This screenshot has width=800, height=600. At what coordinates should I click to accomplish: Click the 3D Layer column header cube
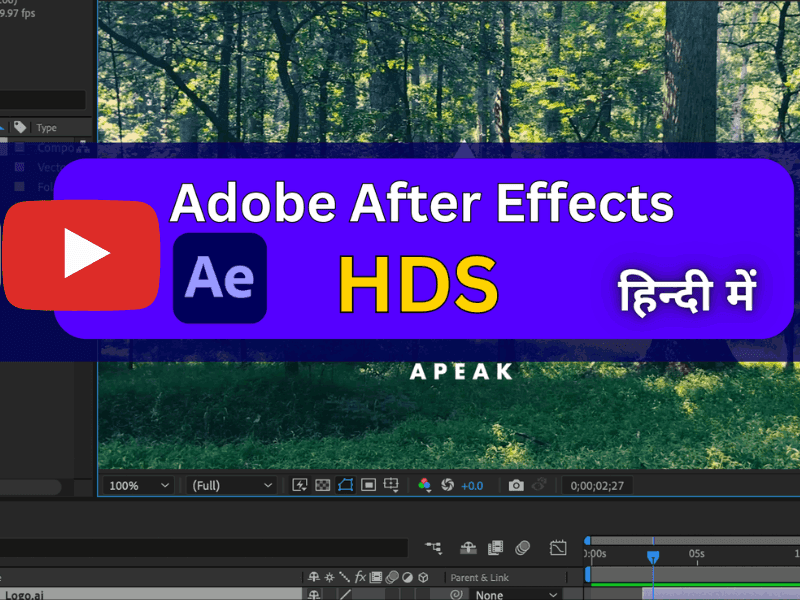point(423,577)
